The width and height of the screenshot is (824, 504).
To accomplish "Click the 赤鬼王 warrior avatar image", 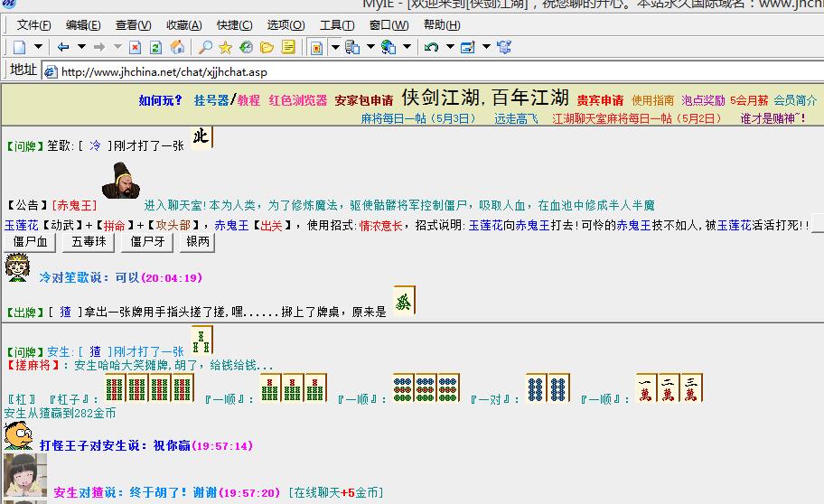I will click(121, 181).
